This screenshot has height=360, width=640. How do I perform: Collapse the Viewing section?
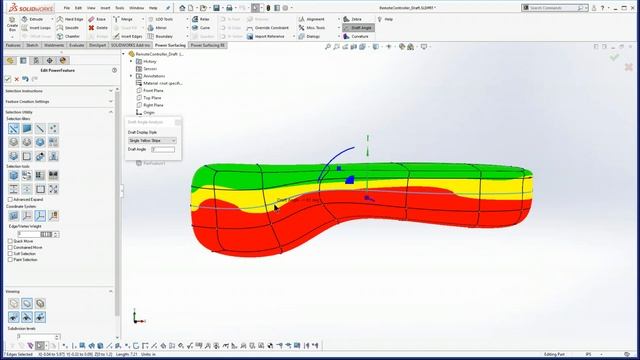pos(111,291)
